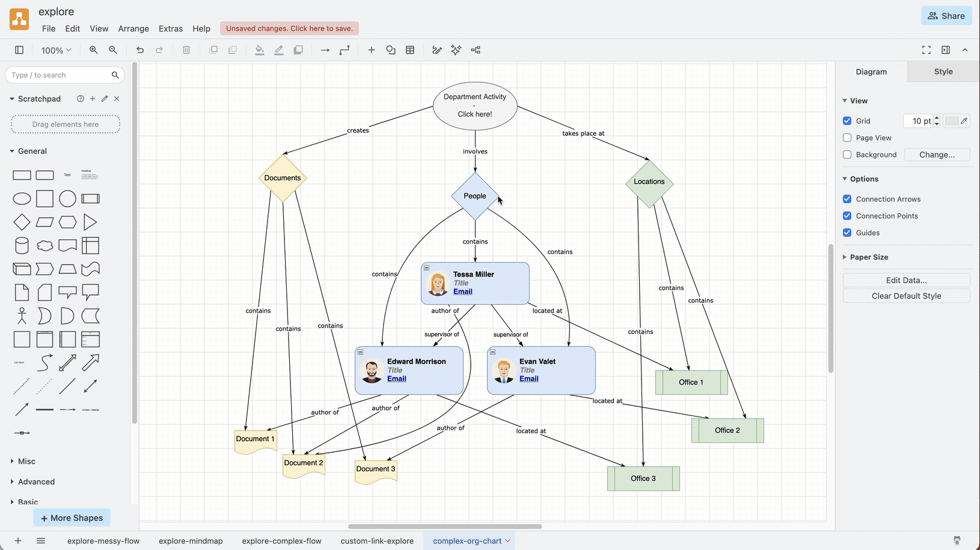This screenshot has height=550, width=980.
Task: Toggle the Guides checkbox
Action: tap(847, 233)
